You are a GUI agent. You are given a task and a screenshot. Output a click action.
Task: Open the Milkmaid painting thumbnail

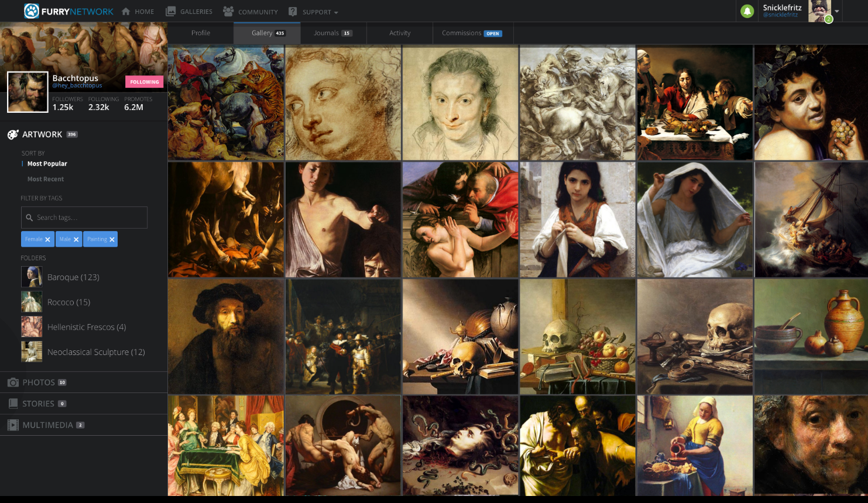695,446
